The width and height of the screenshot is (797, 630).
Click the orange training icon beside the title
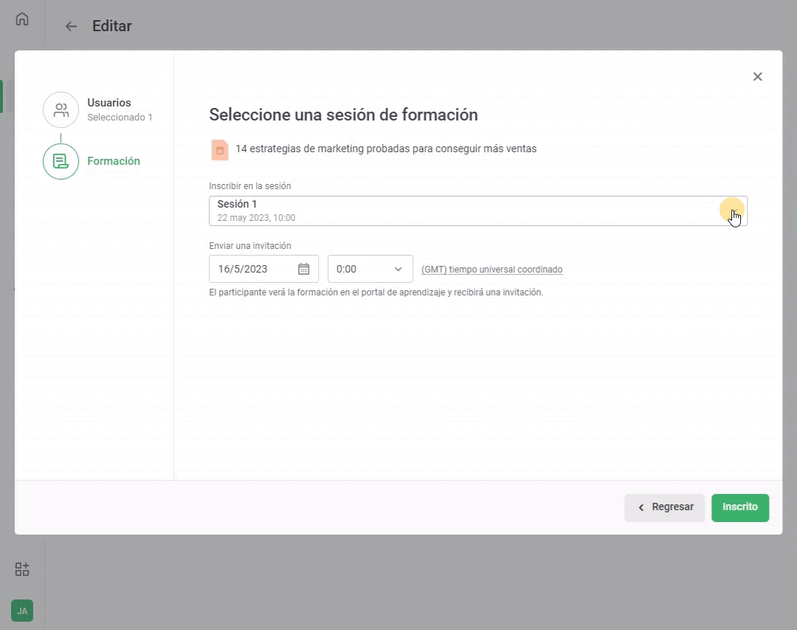[219, 149]
